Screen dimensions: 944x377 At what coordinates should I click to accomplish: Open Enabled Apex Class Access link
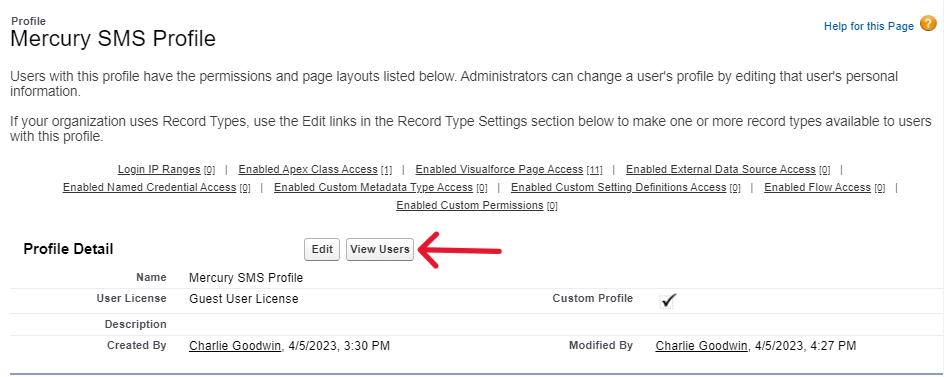click(x=308, y=169)
